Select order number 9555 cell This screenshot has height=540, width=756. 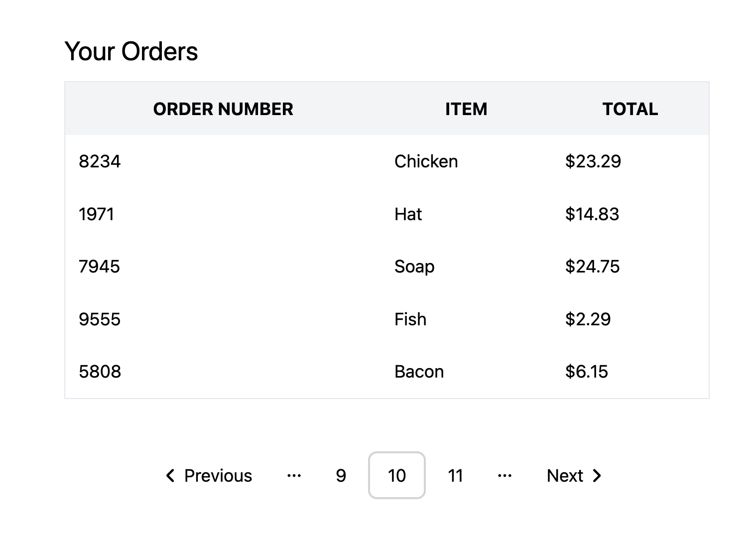pyautogui.click(x=100, y=319)
